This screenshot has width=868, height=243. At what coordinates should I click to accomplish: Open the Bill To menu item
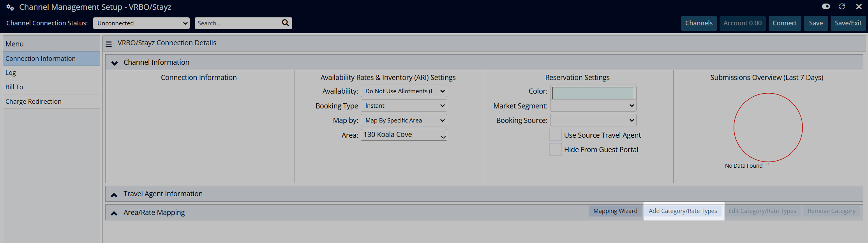pyautogui.click(x=51, y=87)
